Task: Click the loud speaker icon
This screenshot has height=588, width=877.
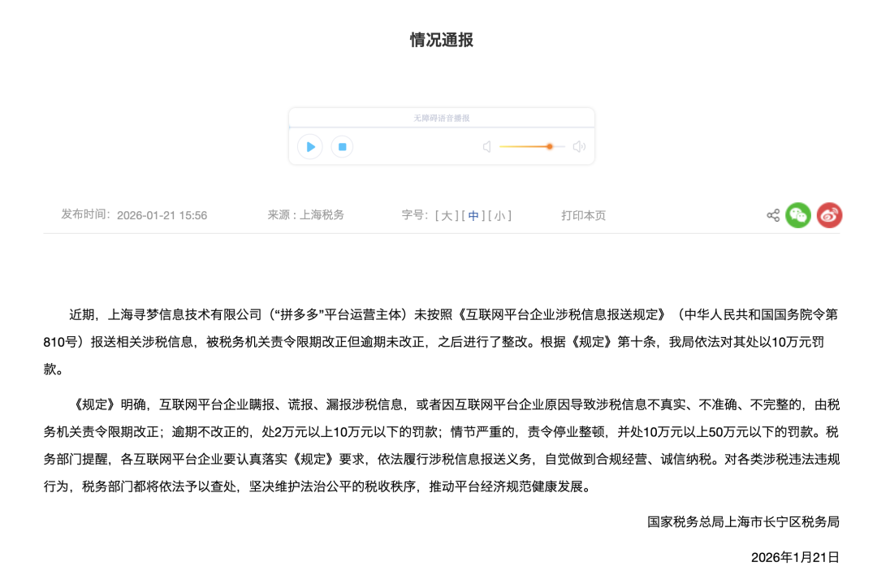Action: [x=578, y=147]
